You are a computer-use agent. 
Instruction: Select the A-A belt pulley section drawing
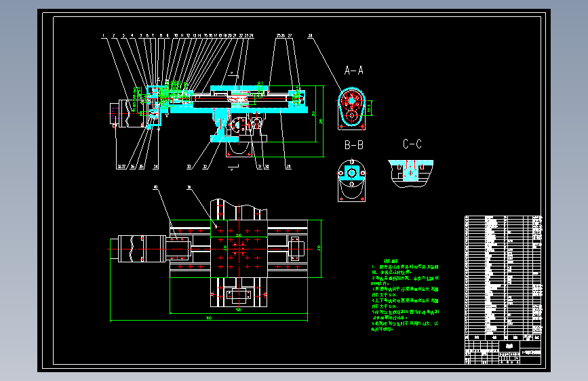click(351, 108)
